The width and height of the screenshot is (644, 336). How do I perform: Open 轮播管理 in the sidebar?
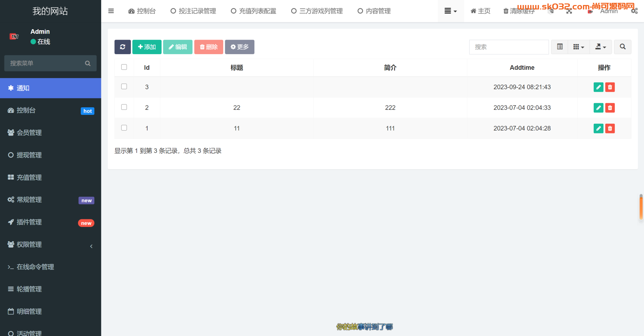pos(50,289)
